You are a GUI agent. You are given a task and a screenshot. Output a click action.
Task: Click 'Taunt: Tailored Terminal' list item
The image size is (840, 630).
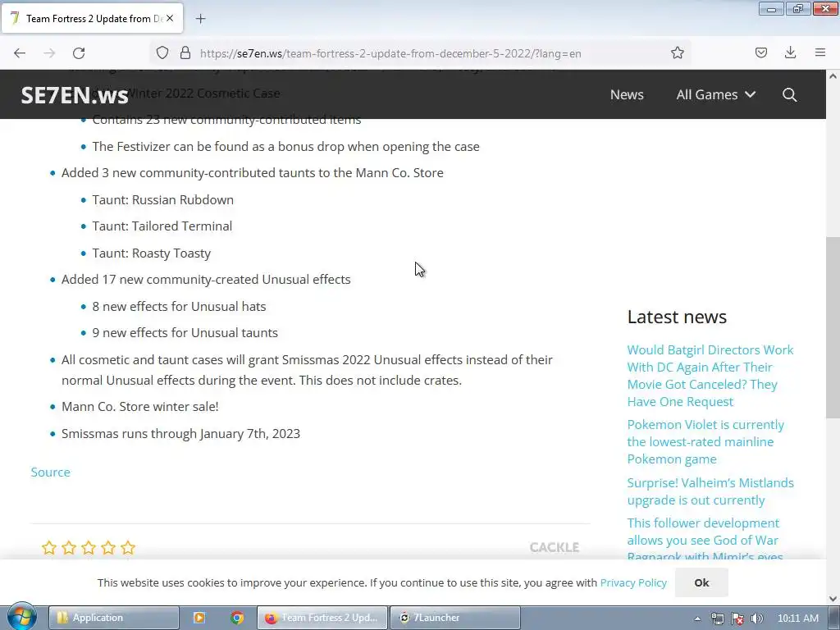[162, 226]
